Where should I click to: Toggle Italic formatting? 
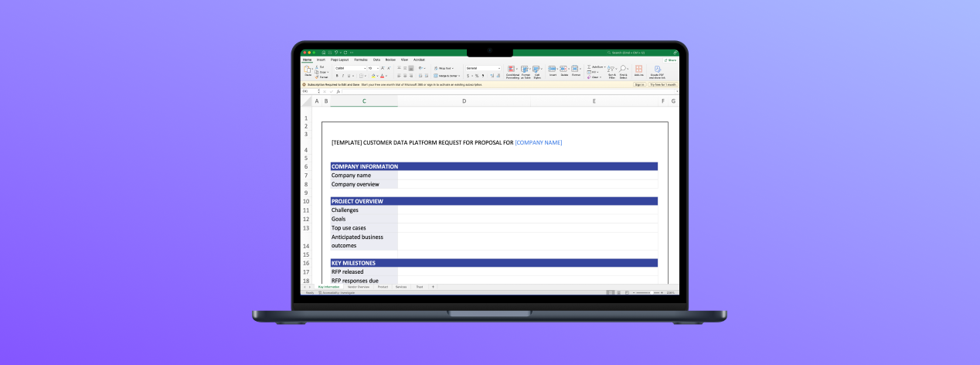point(342,76)
